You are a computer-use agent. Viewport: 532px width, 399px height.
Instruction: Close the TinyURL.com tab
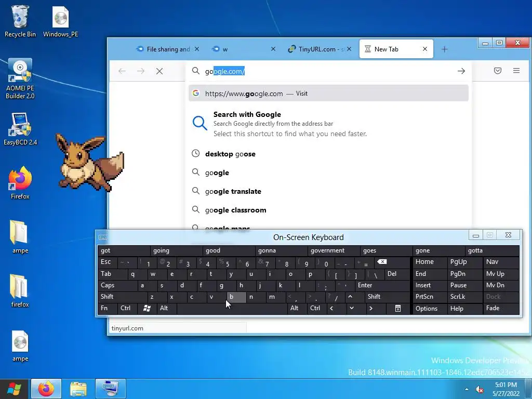349,49
